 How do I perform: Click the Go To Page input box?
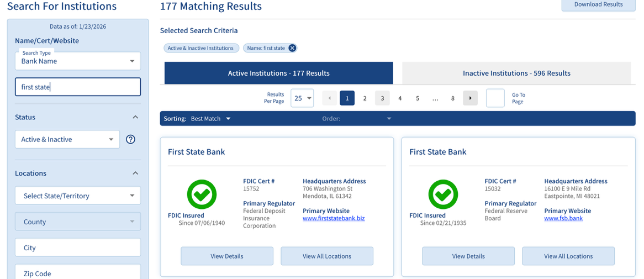pyautogui.click(x=495, y=98)
